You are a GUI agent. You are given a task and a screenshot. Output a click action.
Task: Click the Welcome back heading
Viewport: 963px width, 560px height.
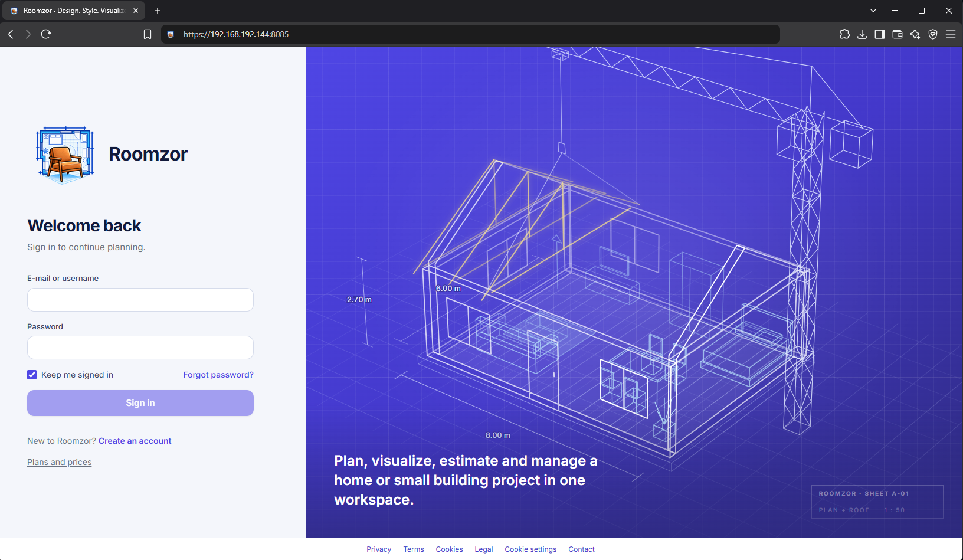point(84,225)
